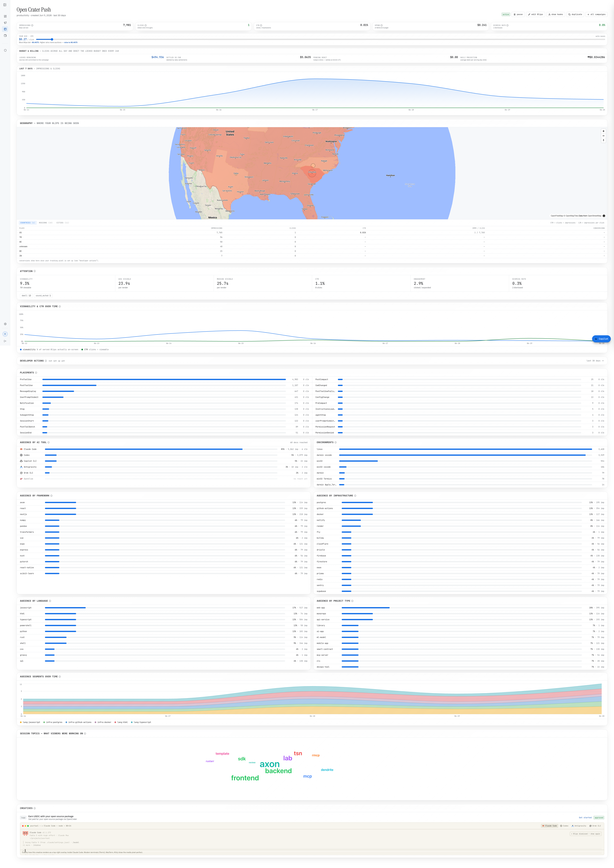Show info for the Environments section
This screenshot has width=614, height=868.
coord(335,442)
